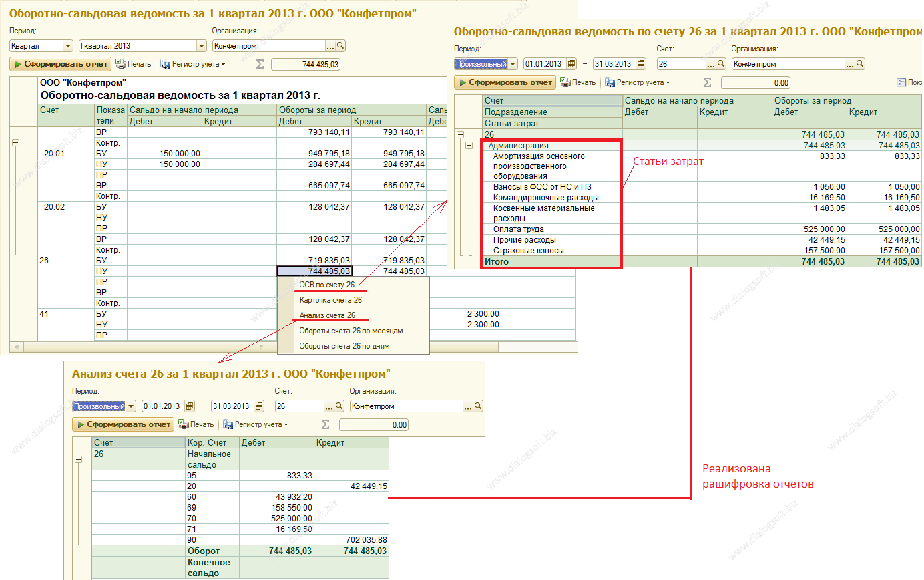The image size is (924, 580).
Task: Click ellipsis button of Организация in ОСВ по счету 26
Action: click(850, 64)
